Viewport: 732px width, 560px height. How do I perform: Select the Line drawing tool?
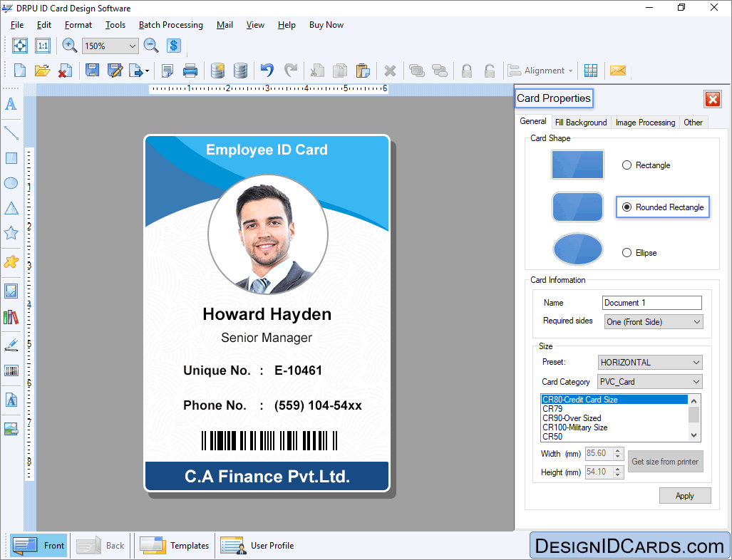click(11, 133)
